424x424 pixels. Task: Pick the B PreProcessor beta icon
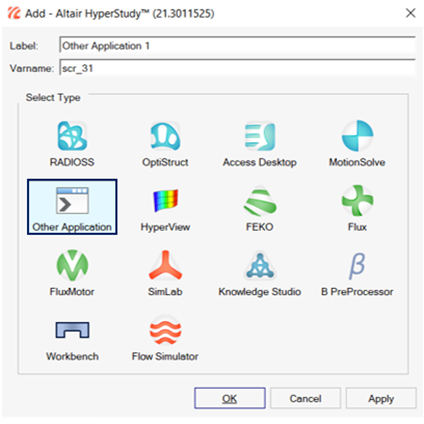pos(357,266)
